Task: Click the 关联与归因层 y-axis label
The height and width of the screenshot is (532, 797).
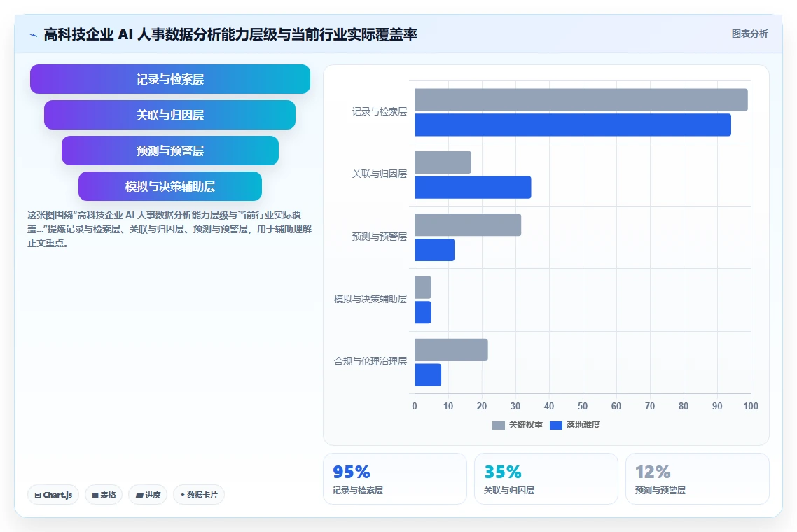Action: tap(380, 174)
